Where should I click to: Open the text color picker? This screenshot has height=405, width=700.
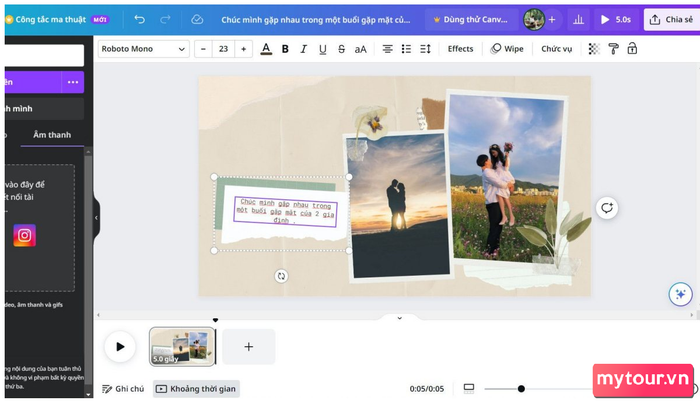[266, 49]
